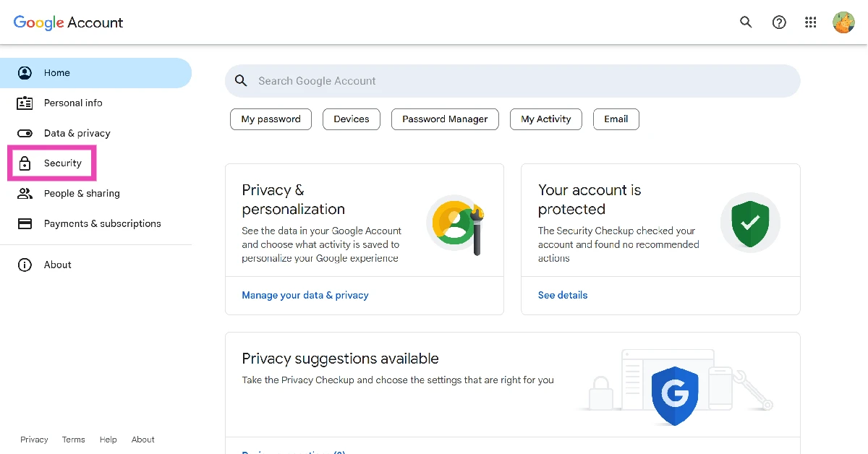868x454 pixels.
Task: Open the Google apps grid icon
Action: pos(811,22)
